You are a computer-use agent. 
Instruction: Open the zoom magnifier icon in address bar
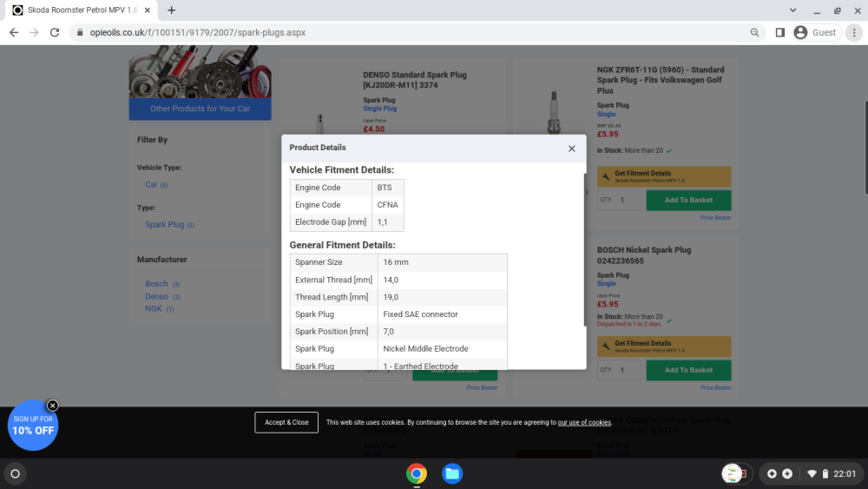tap(754, 33)
